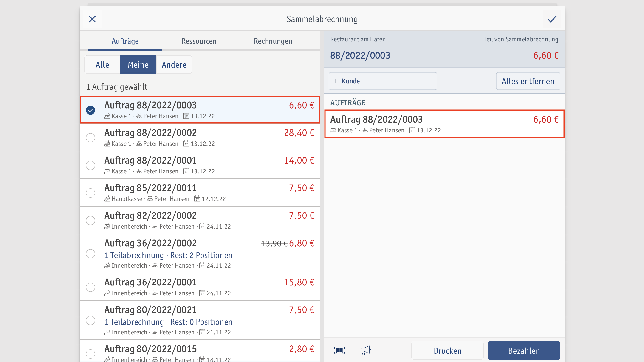This screenshot has width=644, height=362.
Task: Click the struck-through 13,90 € price
Action: coord(274,243)
